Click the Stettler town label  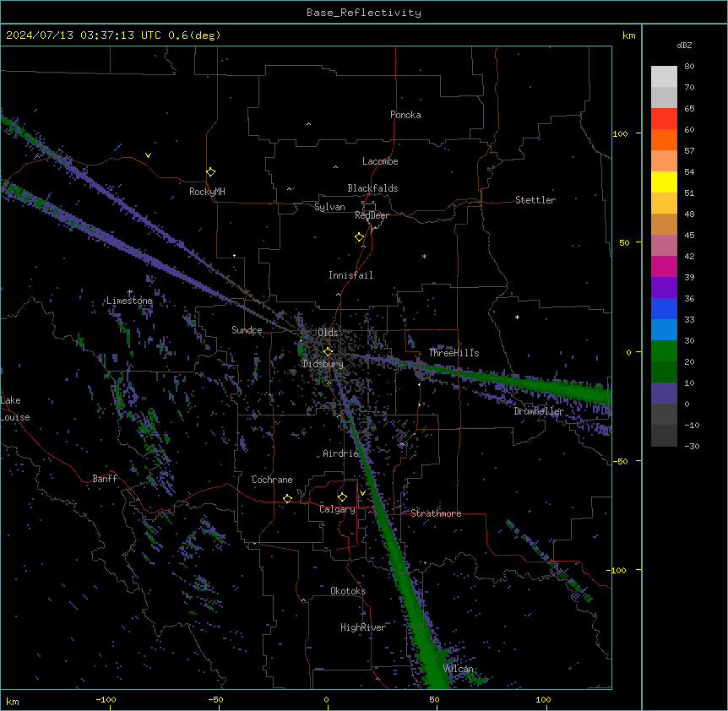pyautogui.click(x=535, y=200)
